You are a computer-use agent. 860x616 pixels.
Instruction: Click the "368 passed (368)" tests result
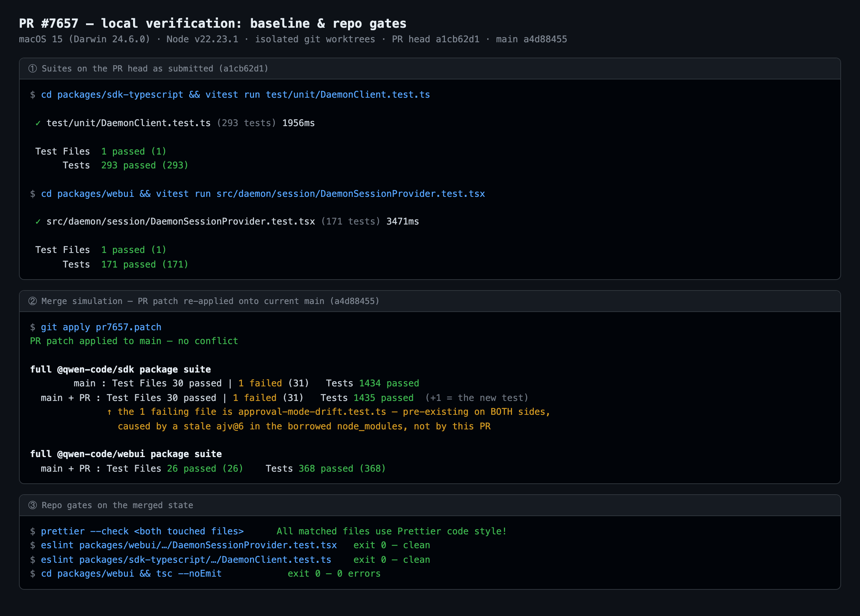click(343, 469)
